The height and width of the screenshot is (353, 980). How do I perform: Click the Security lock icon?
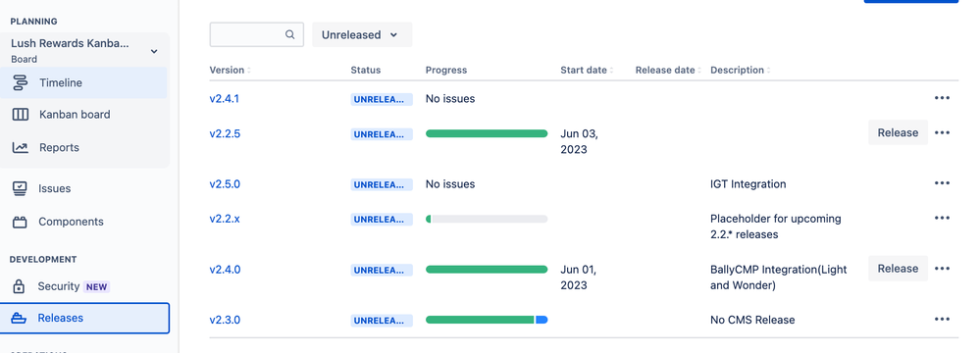19,286
